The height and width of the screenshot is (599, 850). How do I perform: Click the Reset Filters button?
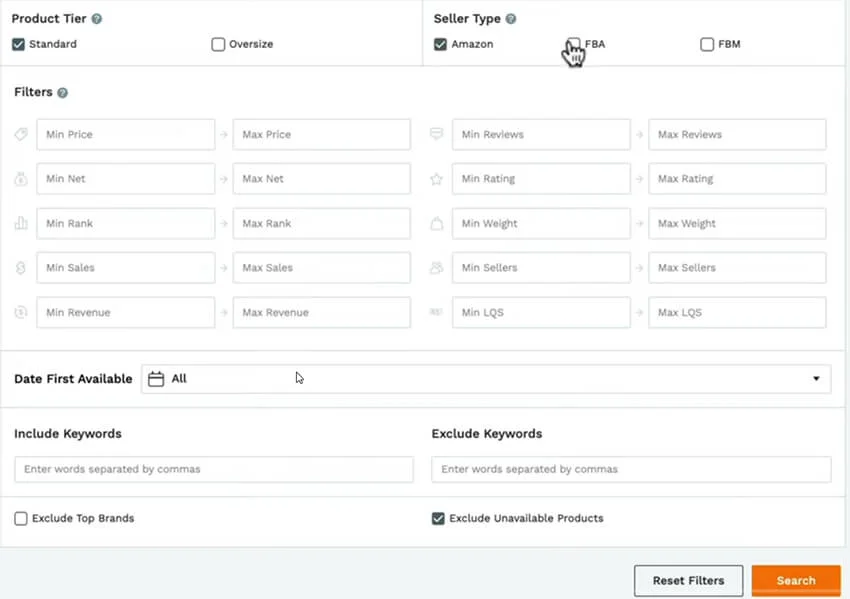[688, 580]
